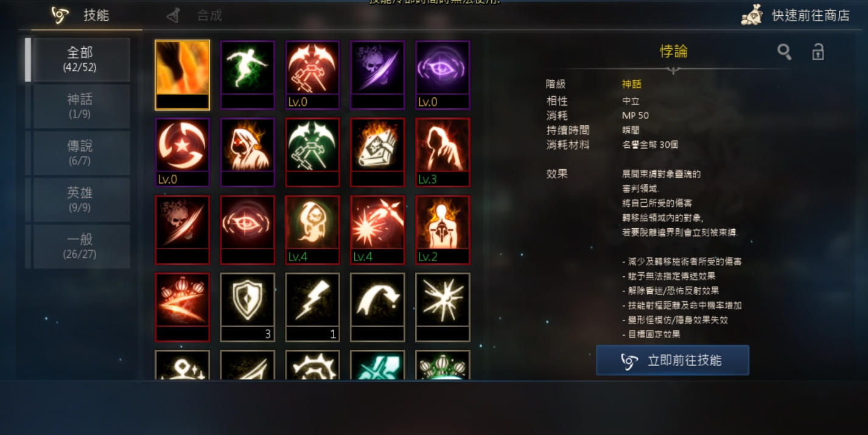This screenshot has height=435, width=868.
Task: Filter skills by 傳說 (6/7)
Action: tap(80, 153)
